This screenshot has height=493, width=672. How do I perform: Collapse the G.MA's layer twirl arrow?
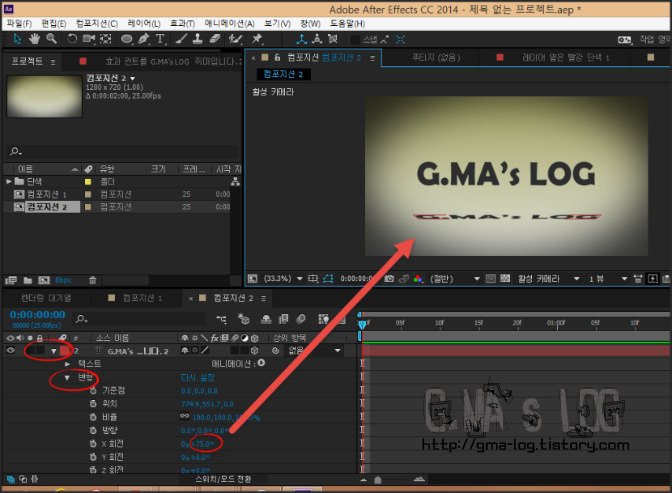pyautogui.click(x=54, y=351)
